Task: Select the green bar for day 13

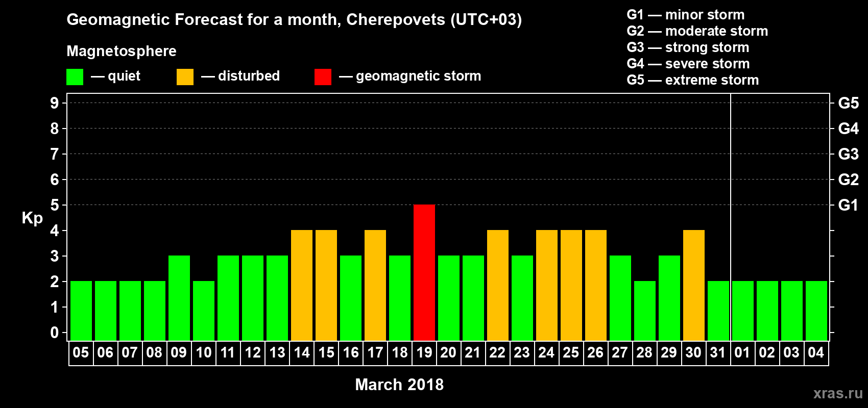Action: (x=277, y=298)
